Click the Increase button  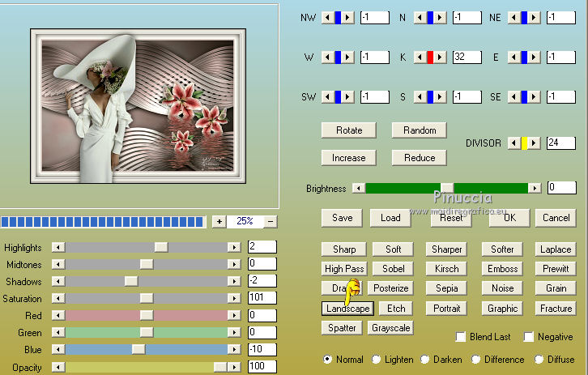pyautogui.click(x=349, y=157)
